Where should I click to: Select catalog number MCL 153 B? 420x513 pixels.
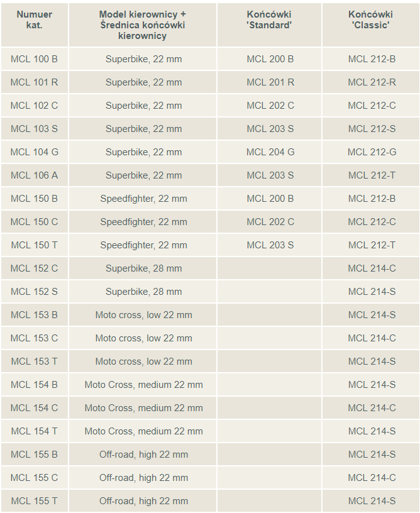click(35, 315)
